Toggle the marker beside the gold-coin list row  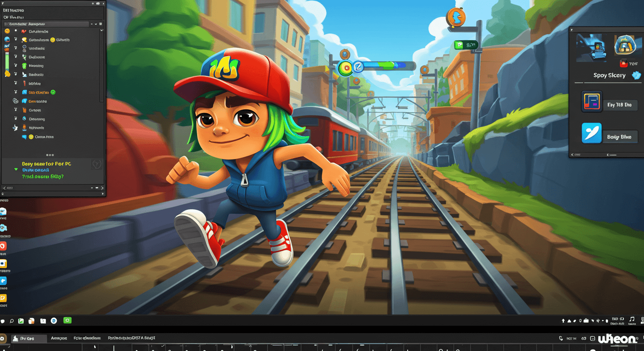pyautogui.click(x=16, y=39)
